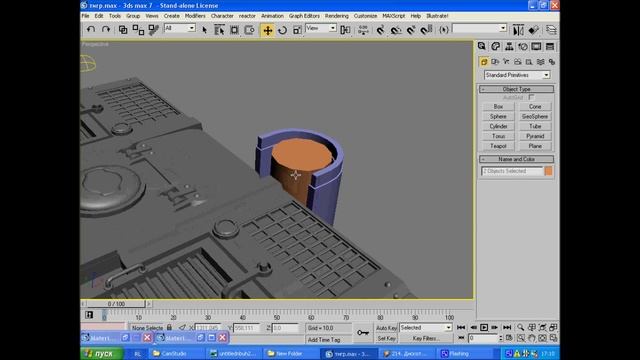
Task: Click the Teapot primitive button
Action: click(x=498, y=146)
